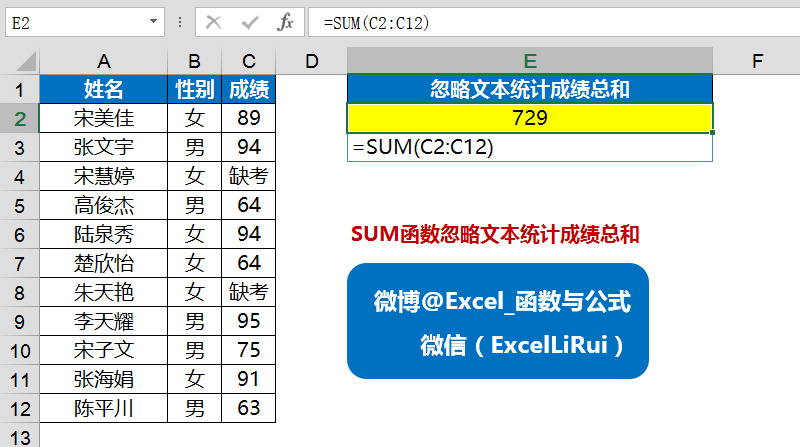This screenshot has width=800, height=447.
Task: Click 缺考 cell in 朱天艳 row
Action: 248,292
